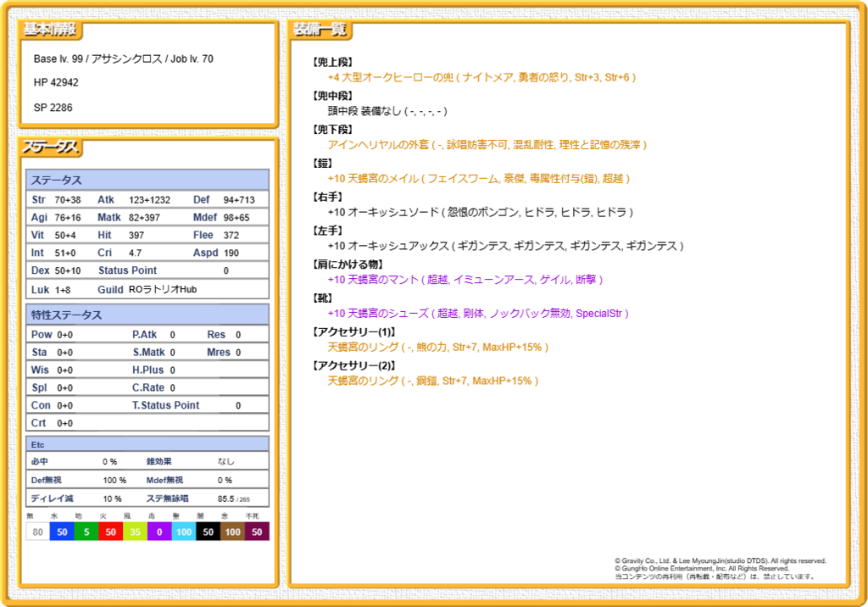Viewport: 868px width, 607px height.
Task: Click the +10 天蝎宮のメイル armor item
Action: click(x=479, y=179)
